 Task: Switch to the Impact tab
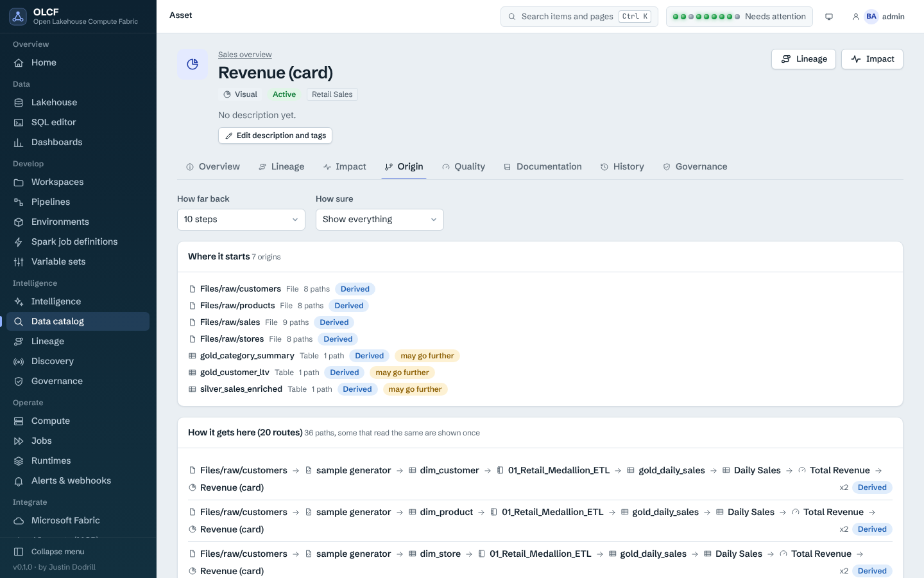click(345, 166)
